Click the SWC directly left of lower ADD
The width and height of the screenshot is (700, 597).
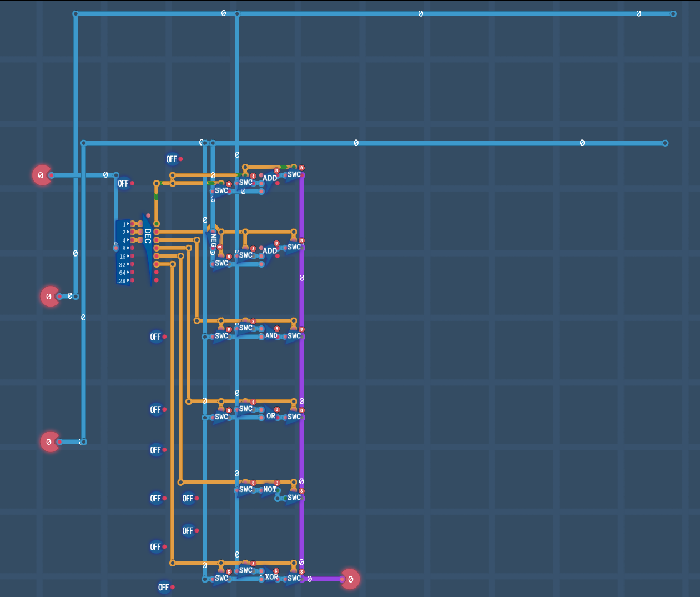click(x=246, y=255)
